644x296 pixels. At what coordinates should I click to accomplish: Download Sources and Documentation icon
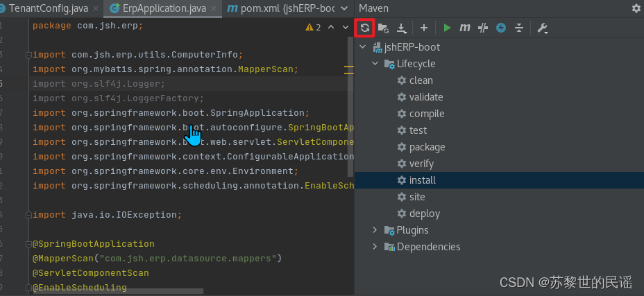pyautogui.click(x=401, y=28)
